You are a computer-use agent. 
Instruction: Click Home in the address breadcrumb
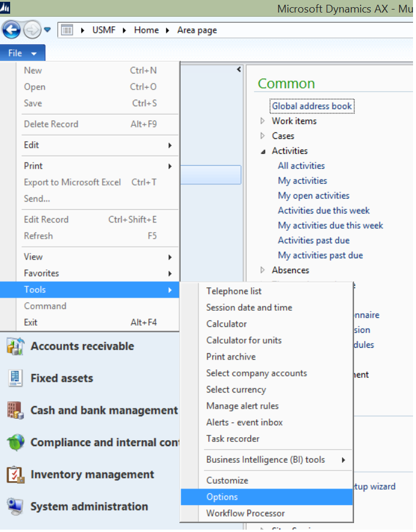(146, 30)
